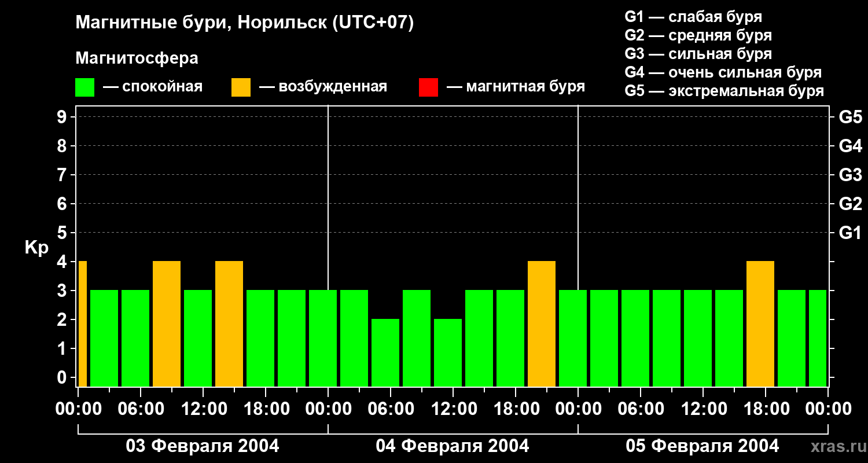This screenshot has width=868, height=463.
Task: Click the green 'спокойная' legend swatch
Action: pyautogui.click(x=84, y=87)
